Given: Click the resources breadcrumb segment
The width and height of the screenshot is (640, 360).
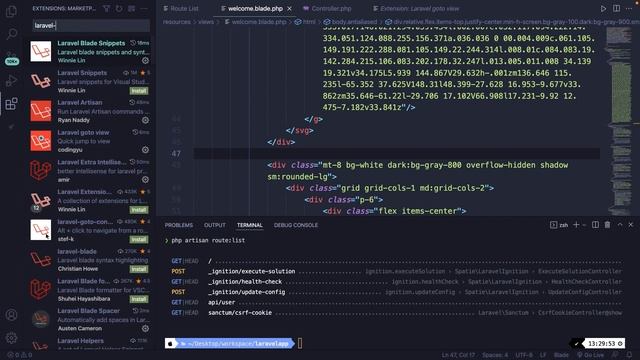Looking at the screenshot, I should coord(176,22).
